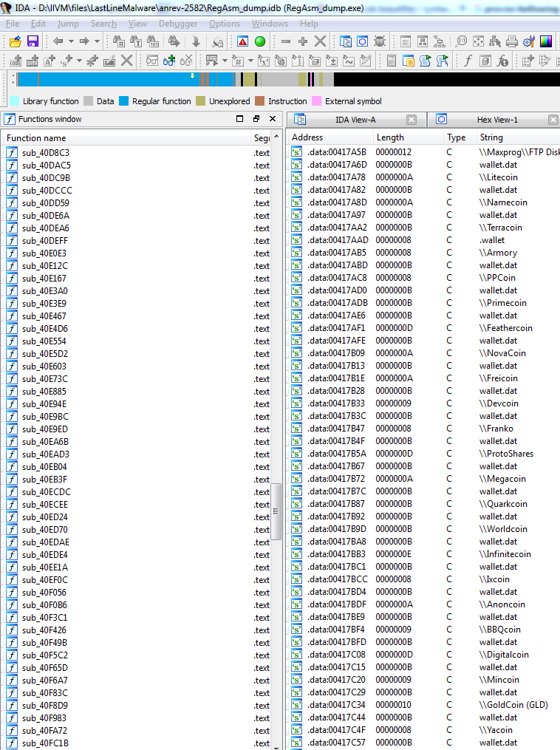Screen dimensions: 560x750
Task: Open the DATA operand dropdown arrow
Action: tap(225, 61)
